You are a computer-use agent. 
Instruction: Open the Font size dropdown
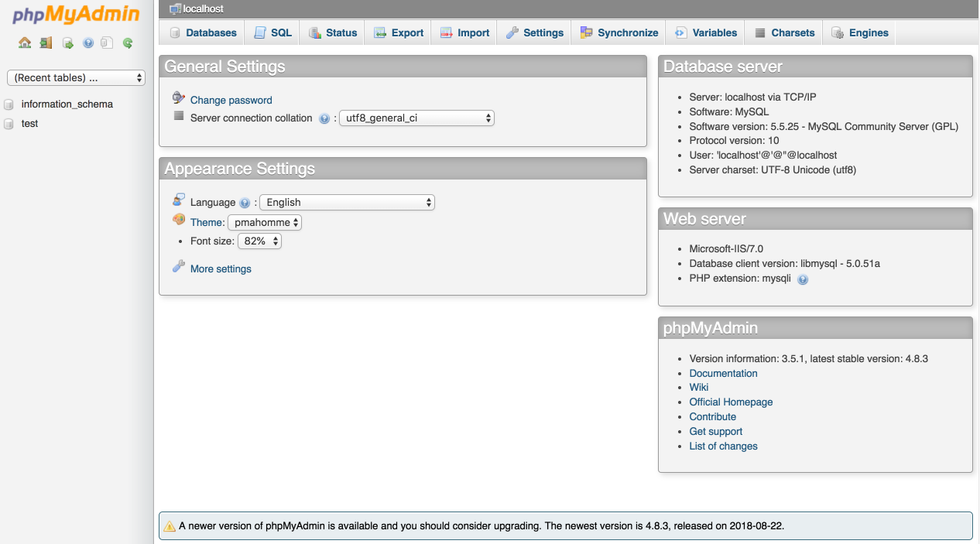tap(259, 241)
